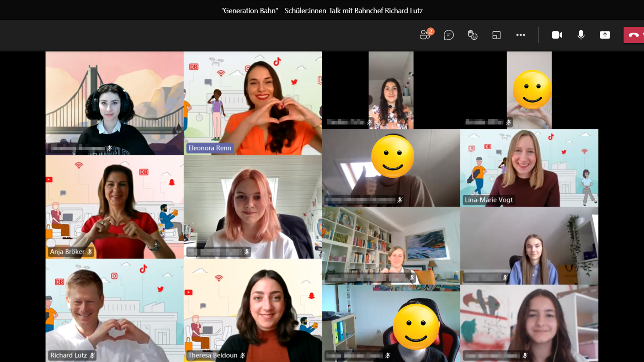Screen dimensions: 644x362
Task: Leave the meeting with the red hang-up button
Action: [x=633, y=35]
